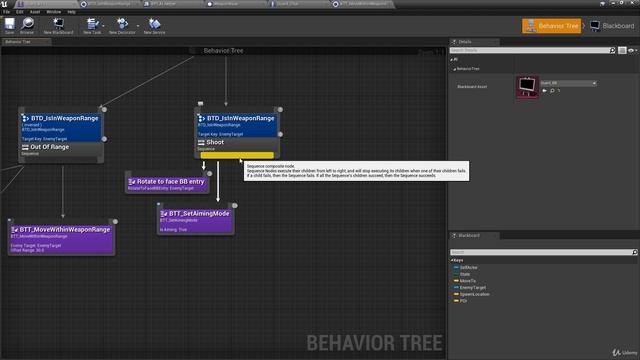The image size is (640, 360).
Task: Open the Details property matrix grid icon
Action: [622, 50]
